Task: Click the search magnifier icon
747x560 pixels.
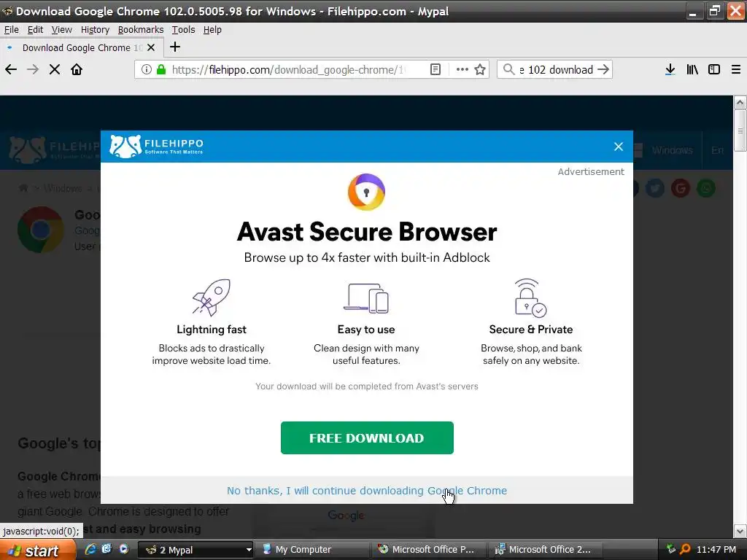Action: [508, 69]
